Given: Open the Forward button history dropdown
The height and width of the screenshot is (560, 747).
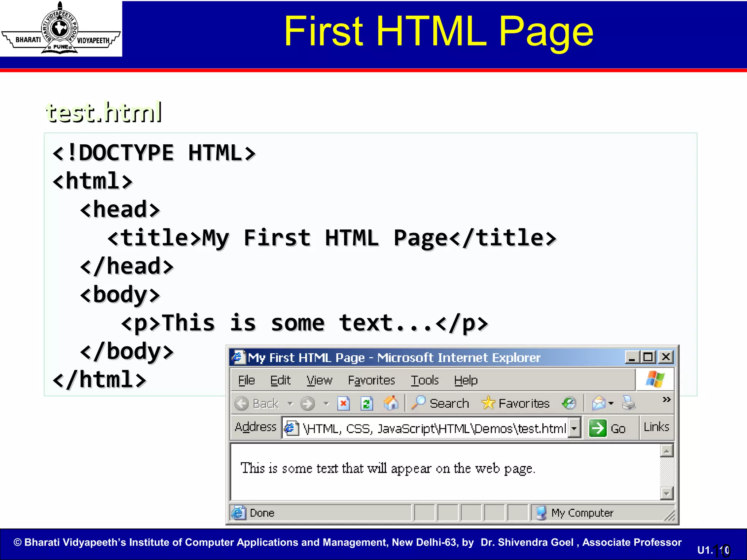Looking at the screenshot, I should click(x=326, y=404).
